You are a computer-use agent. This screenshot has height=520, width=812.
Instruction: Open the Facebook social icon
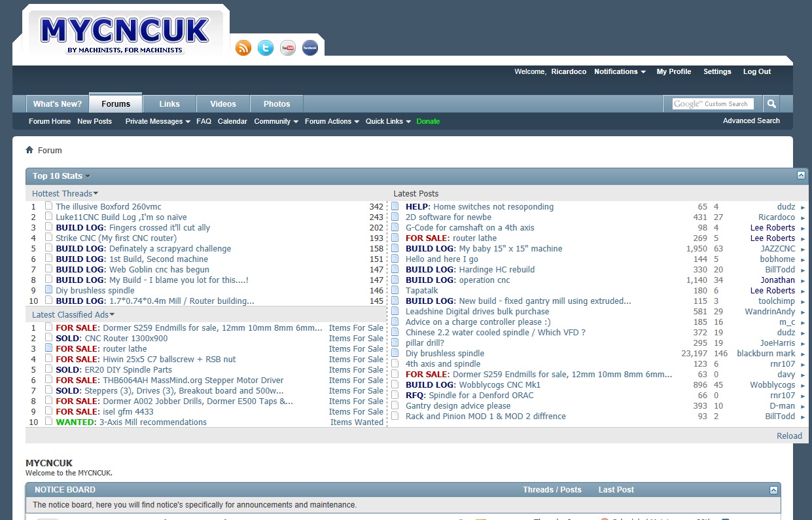(310, 48)
